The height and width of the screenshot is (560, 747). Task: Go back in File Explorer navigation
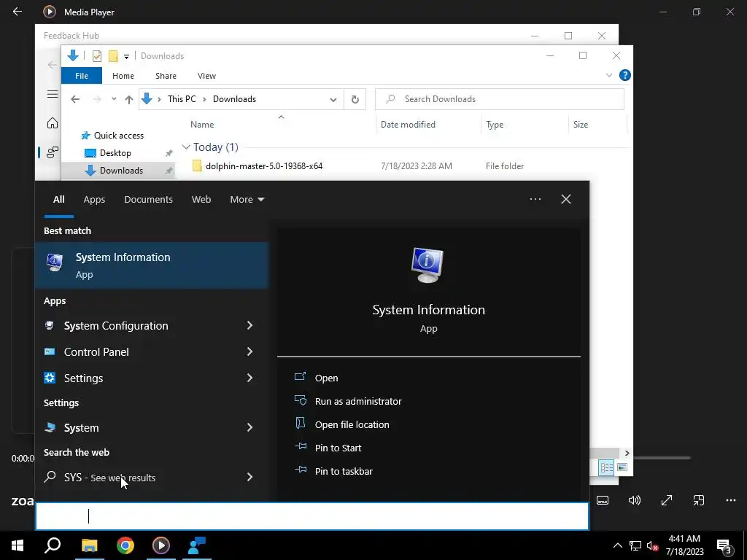(x=75, y=99)
